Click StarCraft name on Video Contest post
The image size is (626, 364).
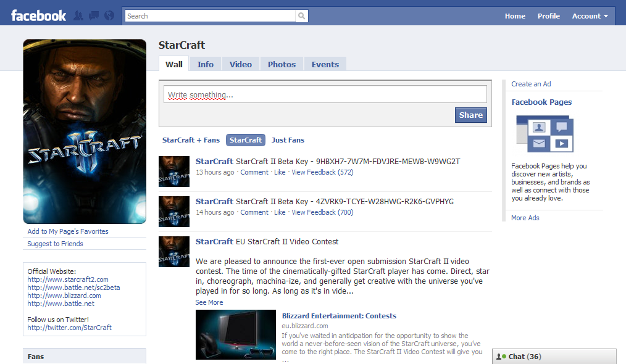(x=214, y=241)
